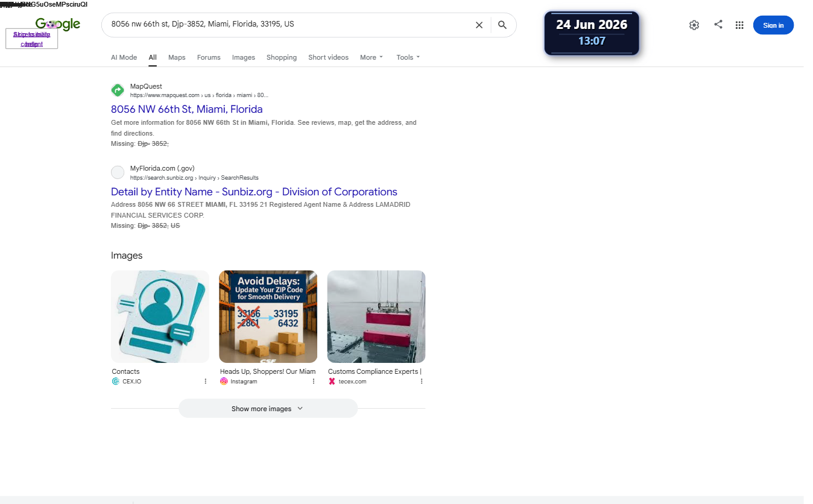Open the 8056 NW 66th St, Miami result

click(x=187, y=109)
